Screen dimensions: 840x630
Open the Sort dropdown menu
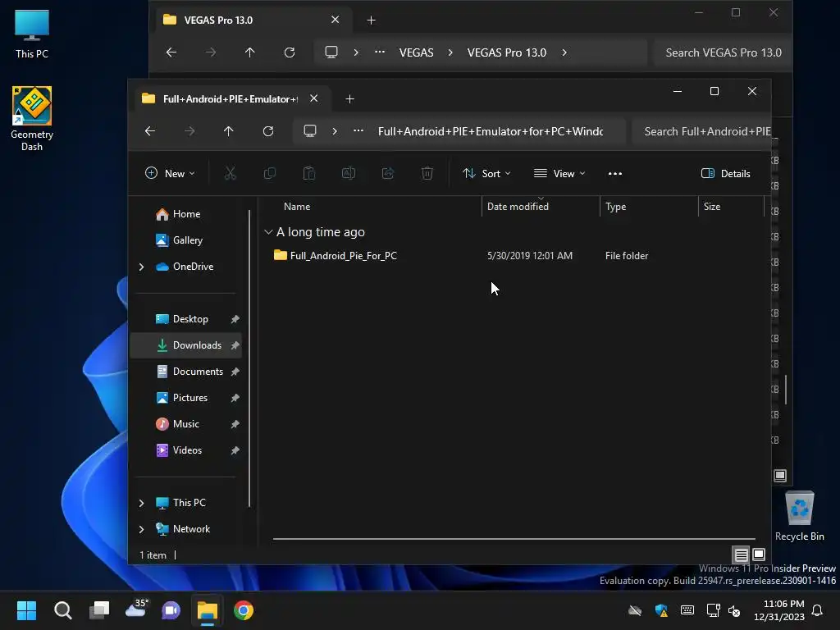click(486, 174)
